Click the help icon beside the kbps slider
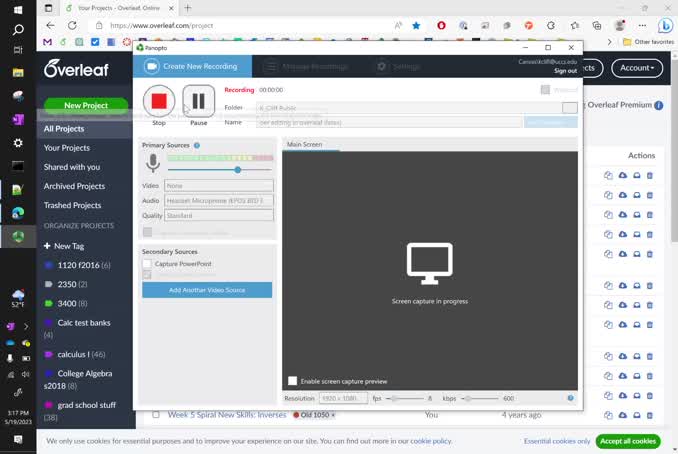Image resolution: width=678 pixels, height=454 pixels. [570, 398]
